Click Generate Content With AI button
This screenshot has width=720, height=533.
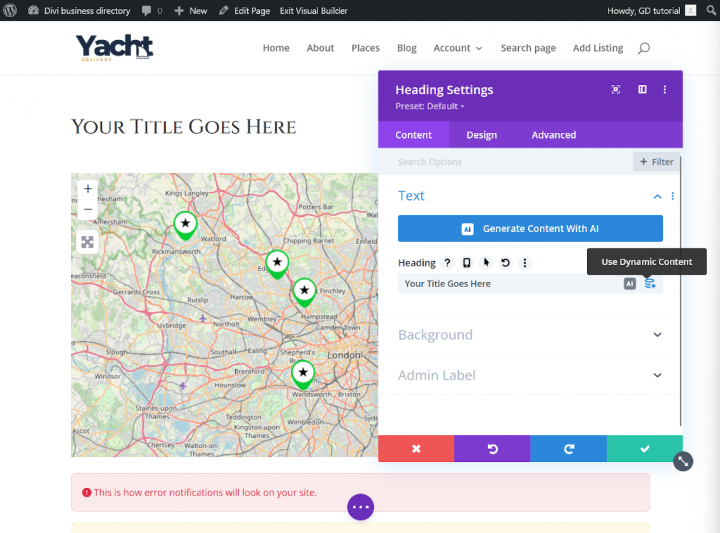pos(530,228)
